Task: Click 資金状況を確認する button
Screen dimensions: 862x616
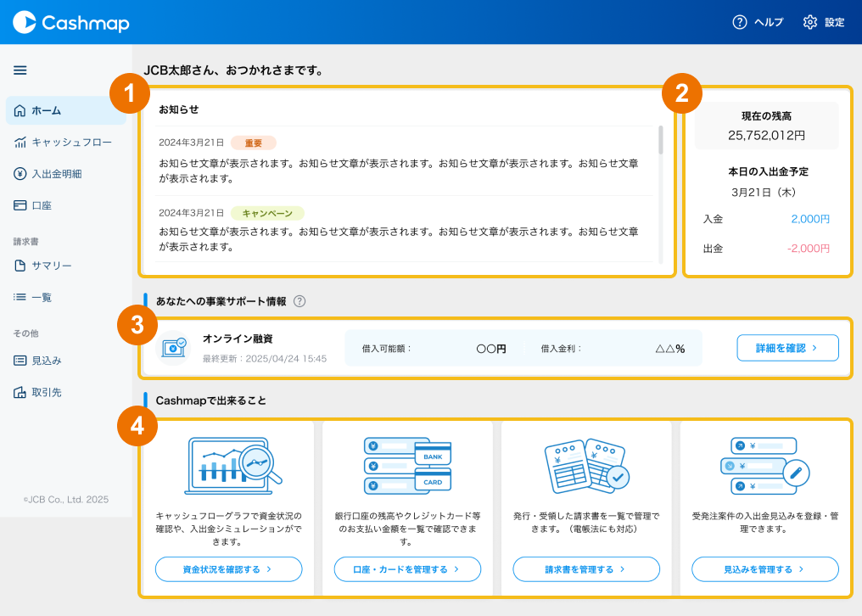Action: (228, 569)
